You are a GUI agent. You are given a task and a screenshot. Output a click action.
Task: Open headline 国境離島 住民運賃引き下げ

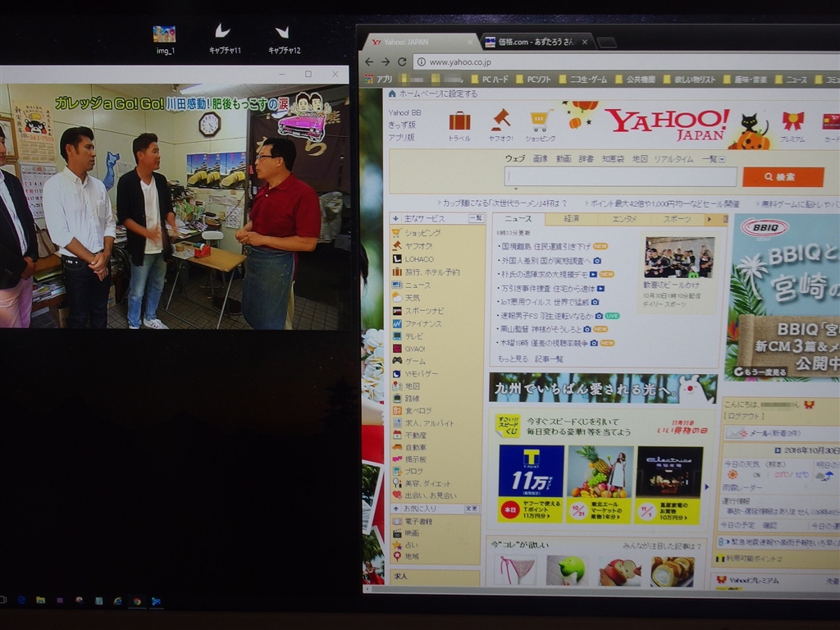[546, 246]
